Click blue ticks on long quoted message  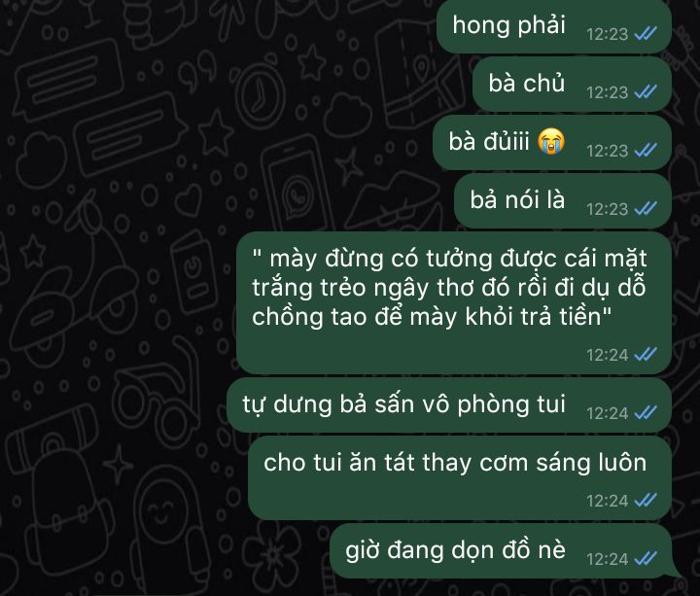tap(646, 355)
